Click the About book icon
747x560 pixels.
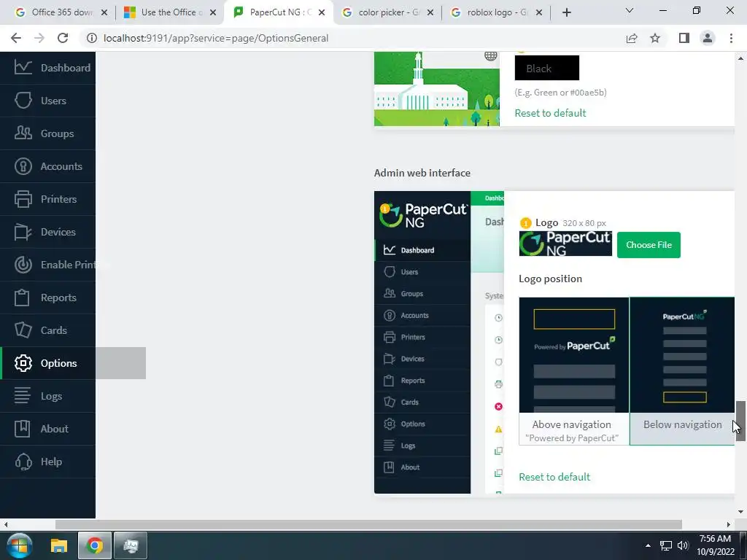pos(22,429)
